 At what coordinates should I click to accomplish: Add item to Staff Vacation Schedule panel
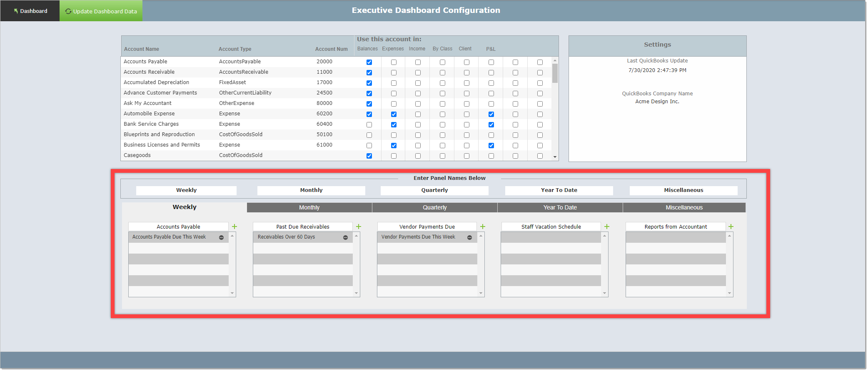[x=607, y=227]
